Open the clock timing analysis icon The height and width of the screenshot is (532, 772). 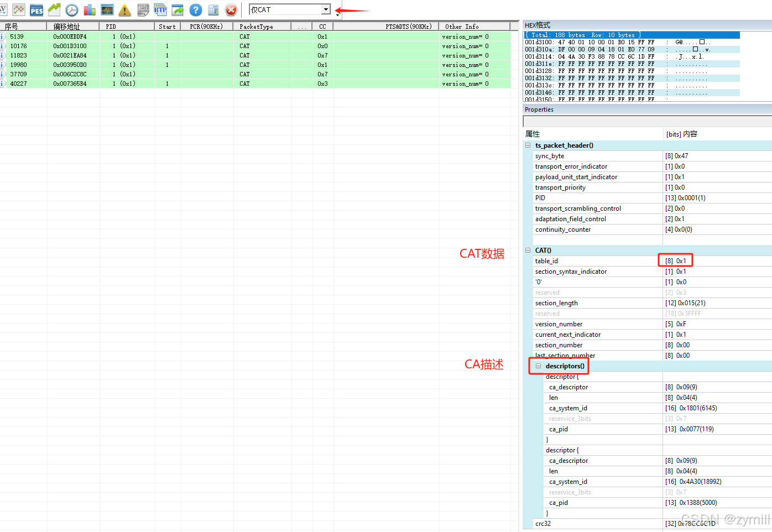pos(72,9)
